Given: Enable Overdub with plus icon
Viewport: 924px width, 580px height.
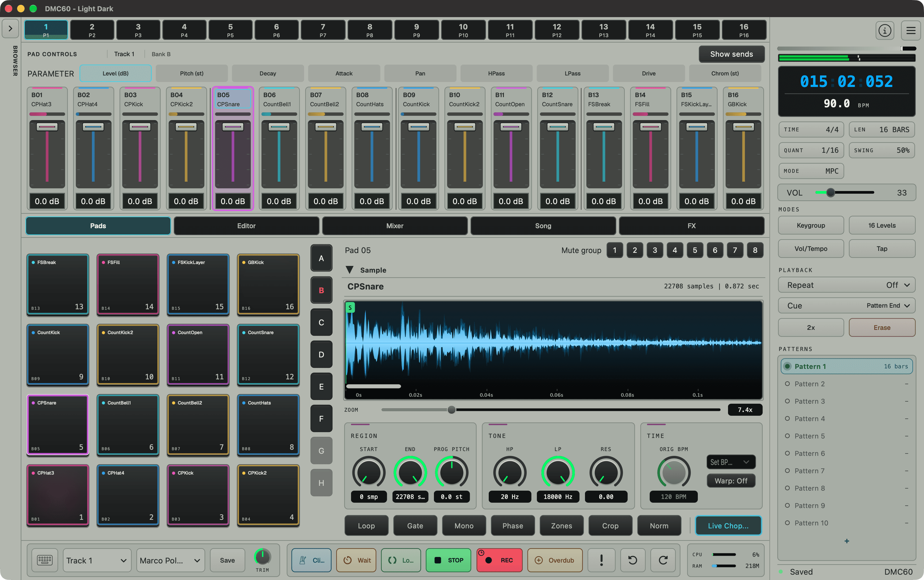Looking at the screenshot, I should click(555, 560).
